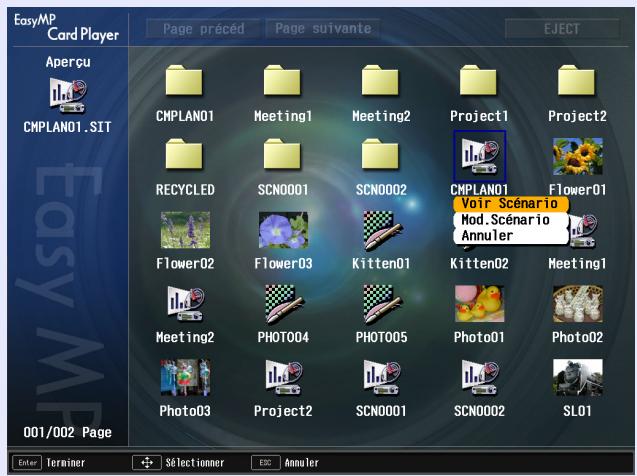Choose Mod.Scénario from the popup menu
637x476 pixels.
point(511,220)
